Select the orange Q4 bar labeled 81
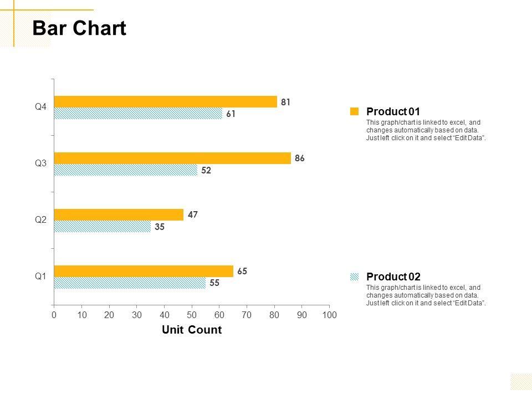Viewport: 532px width, 399px height. click(x=165, y=101)
